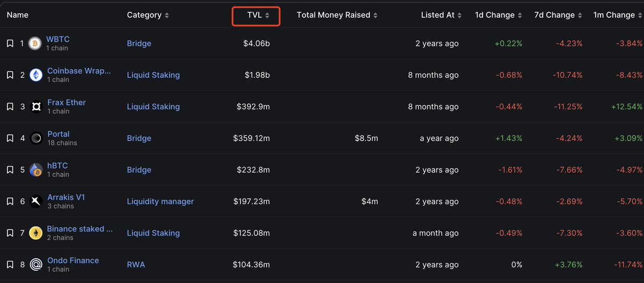Open the Arrakis V1 protocol link
The width and height of the screenshot is (644, 283).
pyautogui.click(x=66, y=197)
